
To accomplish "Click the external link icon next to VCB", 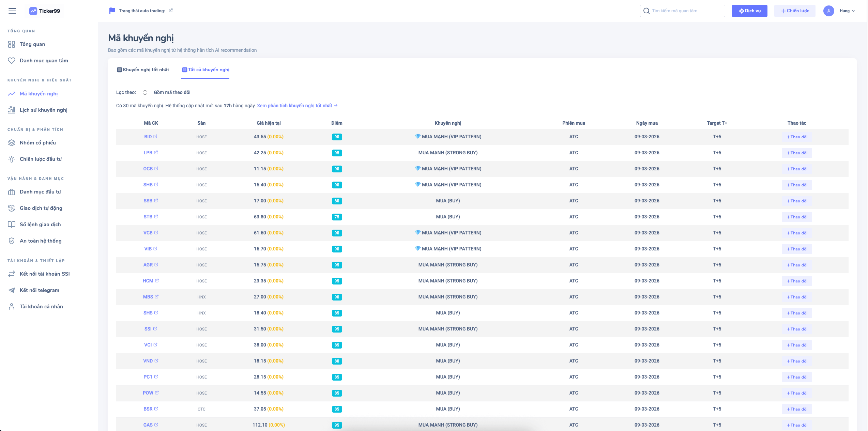I will point(156,233).
